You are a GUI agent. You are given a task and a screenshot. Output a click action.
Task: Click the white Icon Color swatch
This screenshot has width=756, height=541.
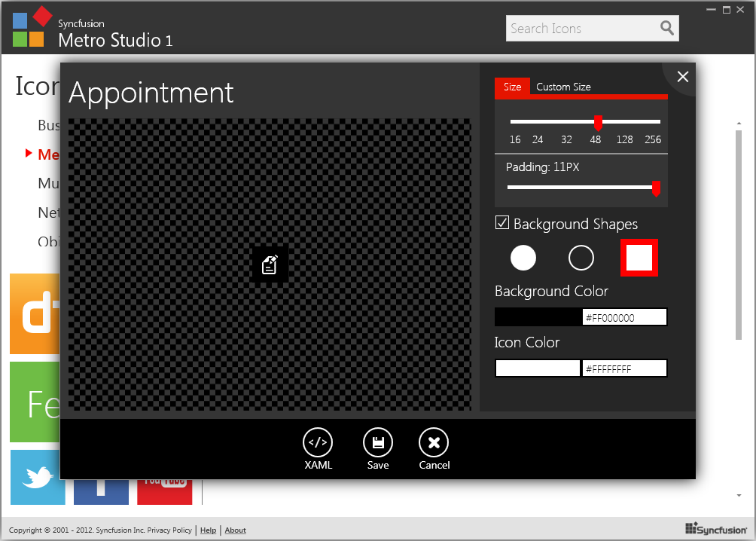538,368
